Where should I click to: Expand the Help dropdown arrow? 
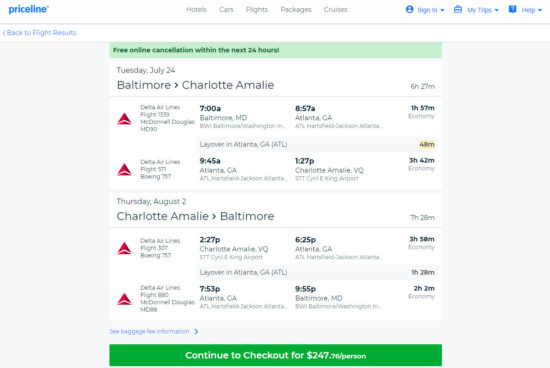pyautogui.click(x=540, y=10)
